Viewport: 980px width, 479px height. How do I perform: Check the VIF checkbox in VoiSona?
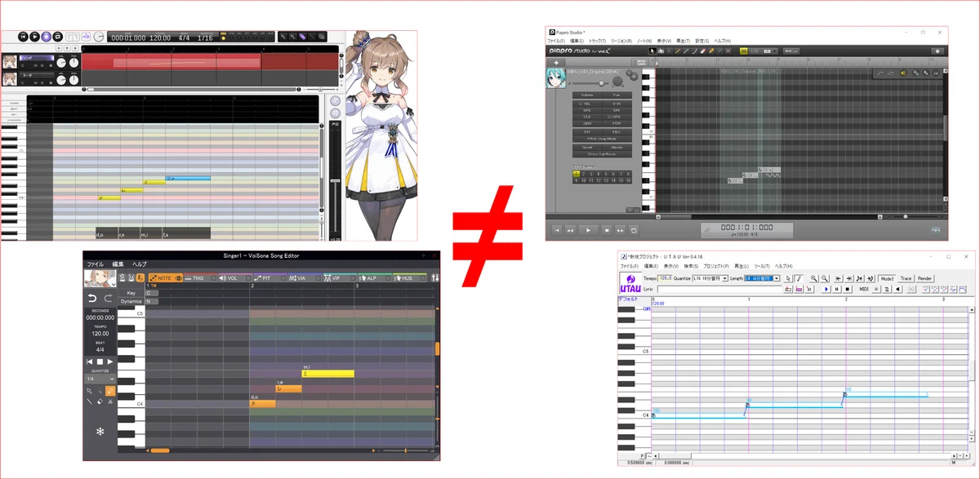pyautogui.click(x=353, y=278)
